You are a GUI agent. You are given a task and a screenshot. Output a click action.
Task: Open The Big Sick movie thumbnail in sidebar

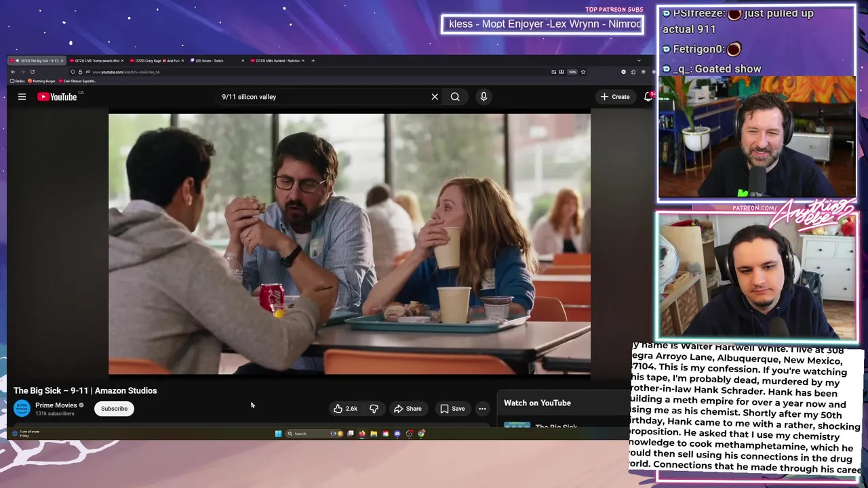517,426
